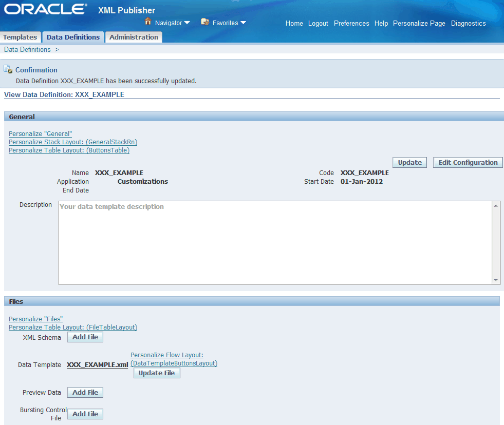Click the Update button

coord(409,163)
